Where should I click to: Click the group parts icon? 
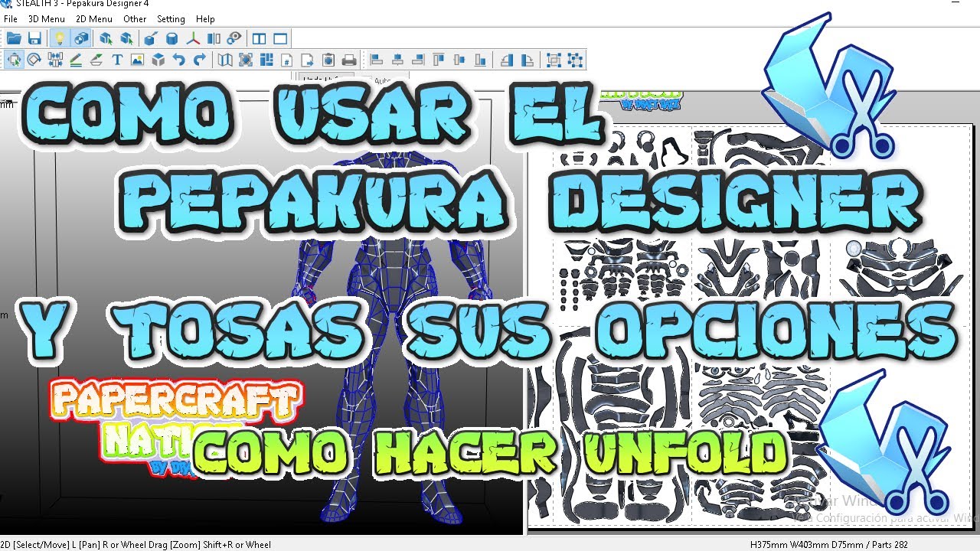click(x=554, y=60)
